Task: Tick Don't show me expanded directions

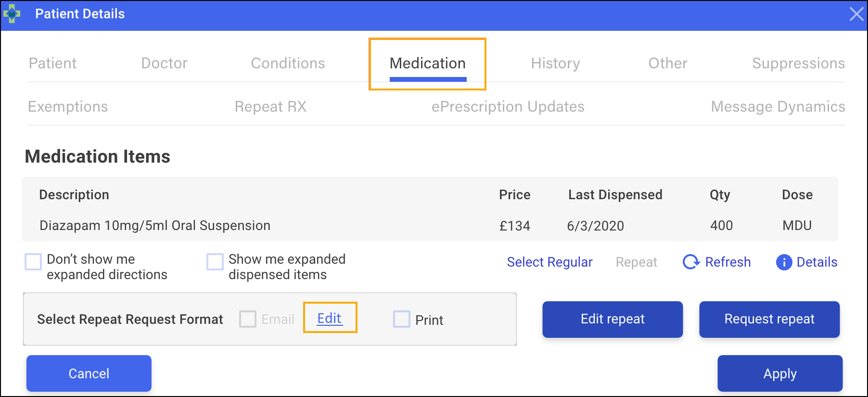Action: [x=33, y=262]
